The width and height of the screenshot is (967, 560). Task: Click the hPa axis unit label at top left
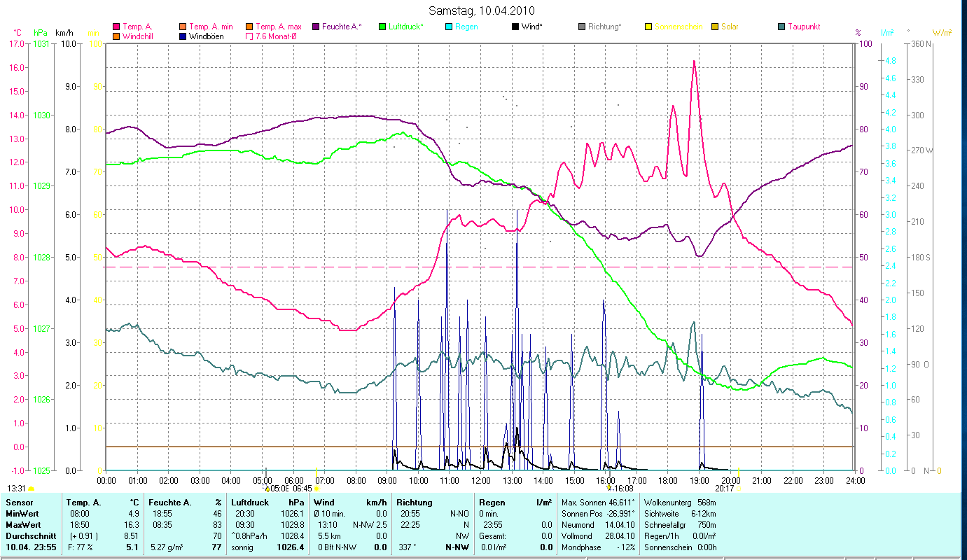click(40, 32)
